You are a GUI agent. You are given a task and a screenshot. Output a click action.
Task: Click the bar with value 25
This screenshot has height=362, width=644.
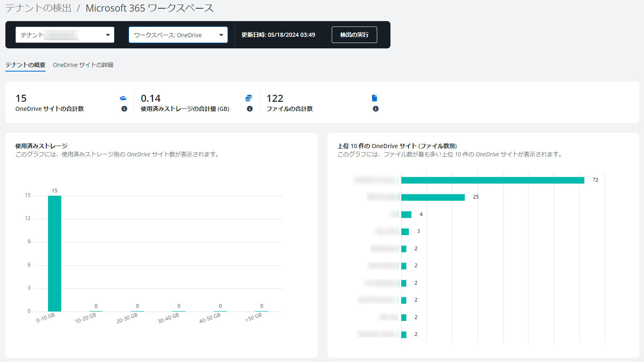click(433, 197)
